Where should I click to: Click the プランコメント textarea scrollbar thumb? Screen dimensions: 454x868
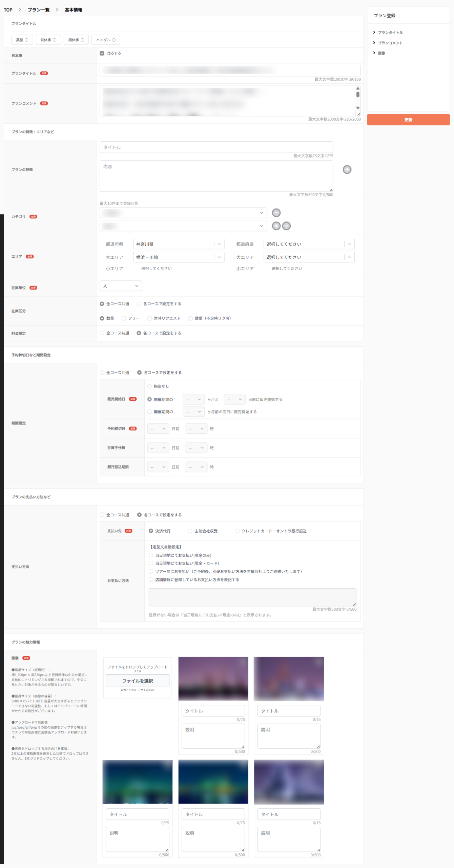point(357,95)
